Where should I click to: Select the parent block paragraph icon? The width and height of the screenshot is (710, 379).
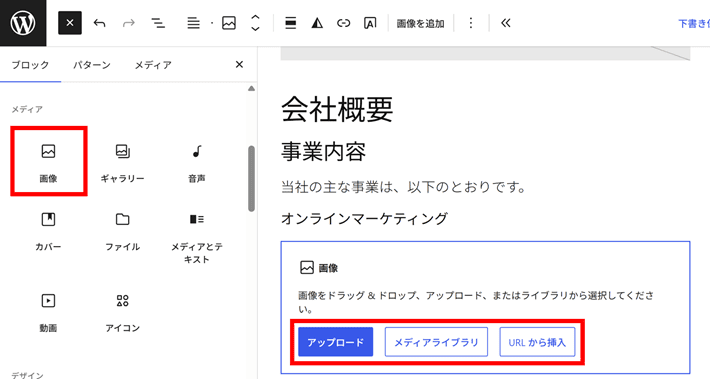(193, 23)
